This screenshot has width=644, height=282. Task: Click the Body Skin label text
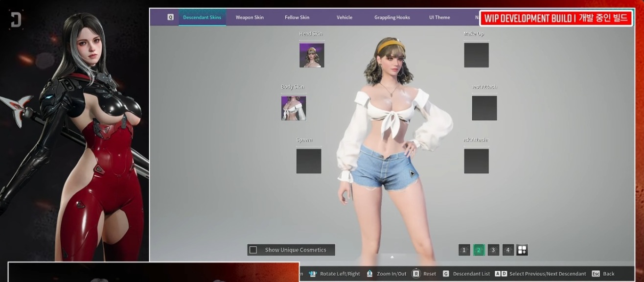coord(293,87)
